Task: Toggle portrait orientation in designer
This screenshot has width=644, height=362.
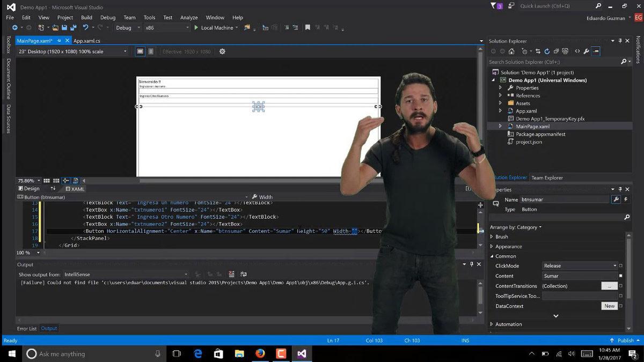Action: [151, 51]
